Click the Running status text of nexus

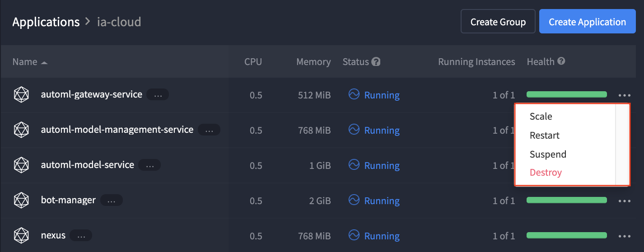[x=382, y=236]
